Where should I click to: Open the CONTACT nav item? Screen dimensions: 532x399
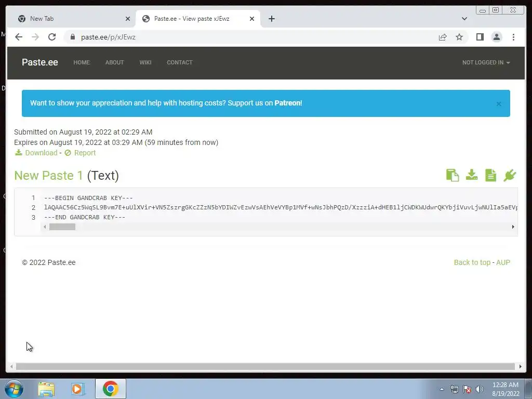pos(179,62)
